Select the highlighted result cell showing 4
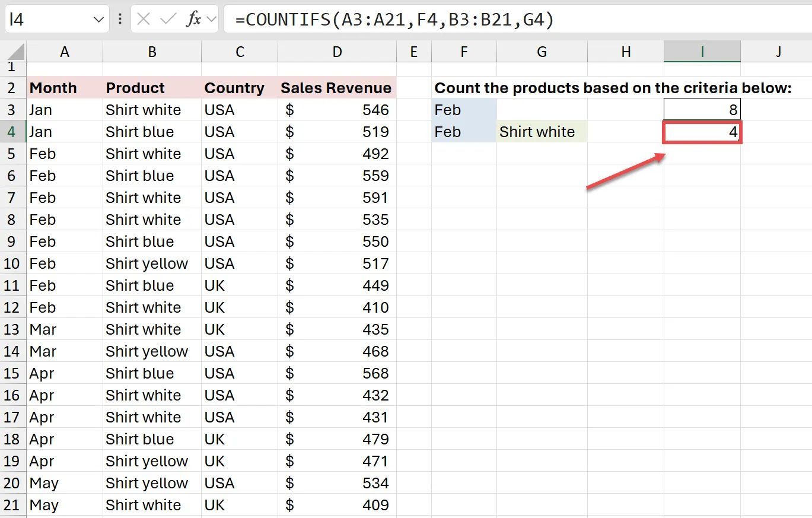The height and width of the screenshot is (518, 812). (702, 132)
